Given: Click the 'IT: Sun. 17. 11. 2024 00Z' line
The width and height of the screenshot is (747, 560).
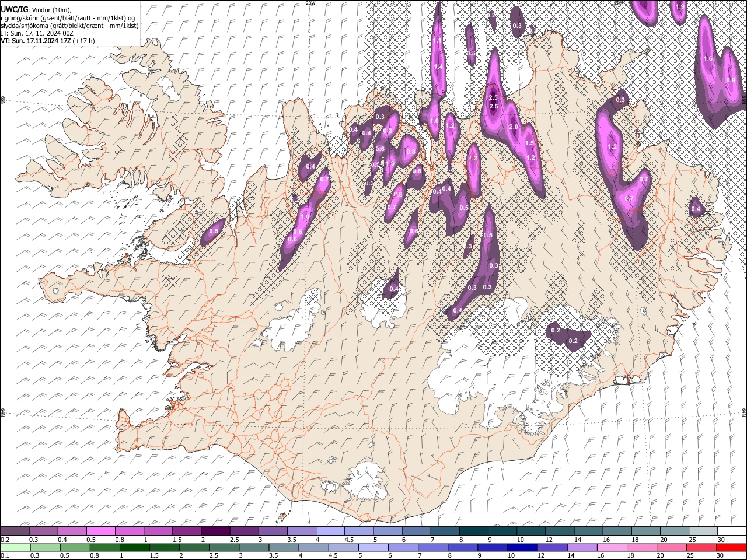Looking at the screenshot, I should (x=37, y=33).
